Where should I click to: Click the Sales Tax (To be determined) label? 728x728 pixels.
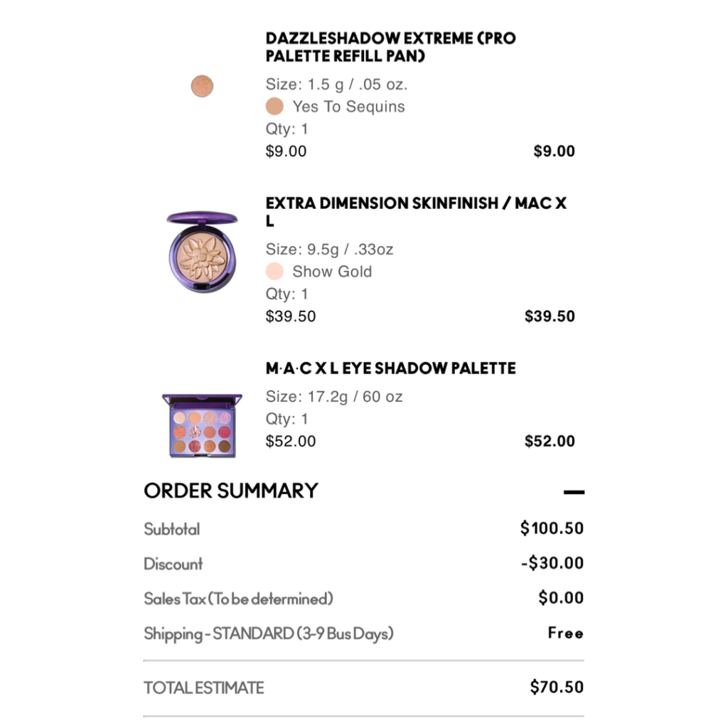(238, 599)
